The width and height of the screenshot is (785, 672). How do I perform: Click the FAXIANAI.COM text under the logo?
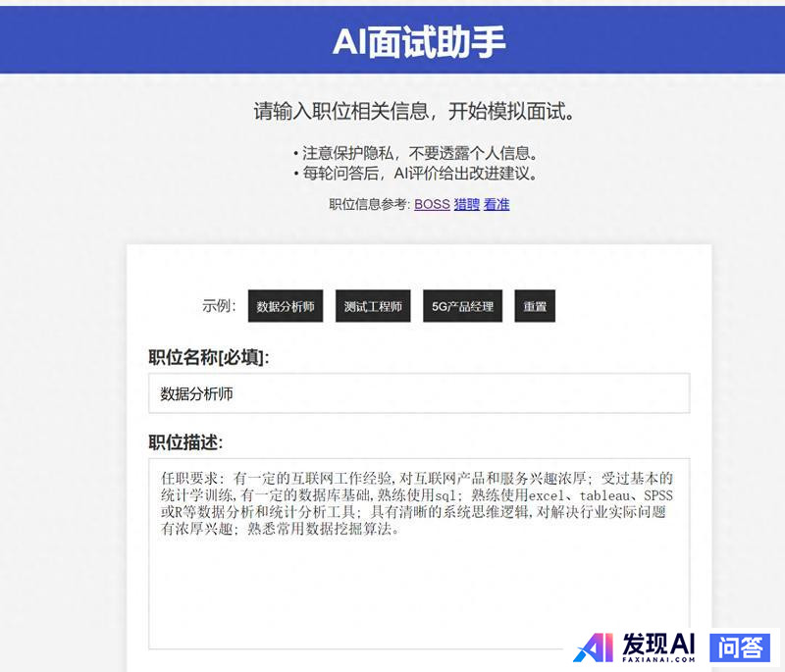tap(658, 659)
